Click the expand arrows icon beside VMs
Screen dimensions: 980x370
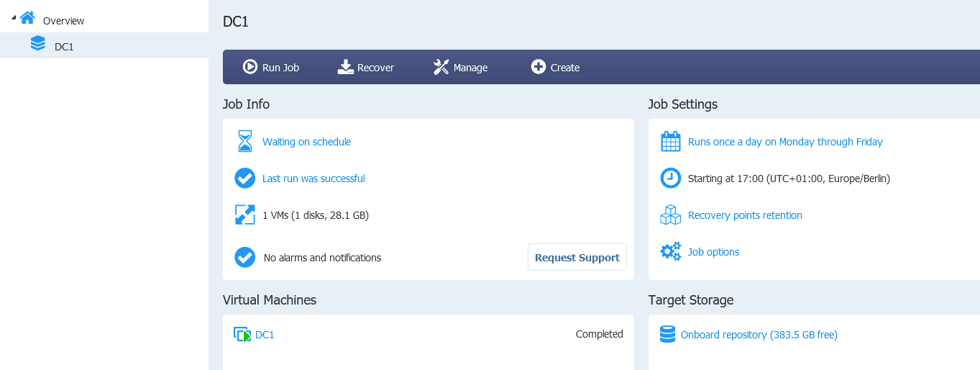[x=245, y=215]
